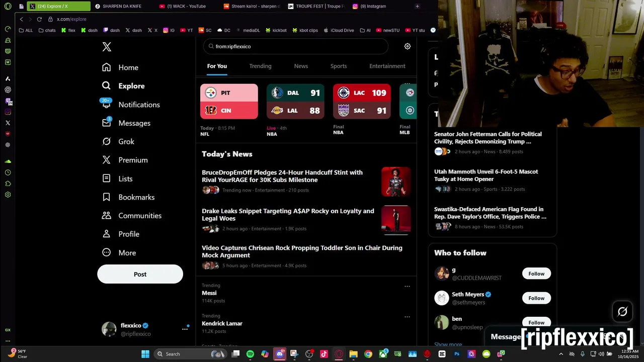Open Windows Start menu

tap(145, 354)
